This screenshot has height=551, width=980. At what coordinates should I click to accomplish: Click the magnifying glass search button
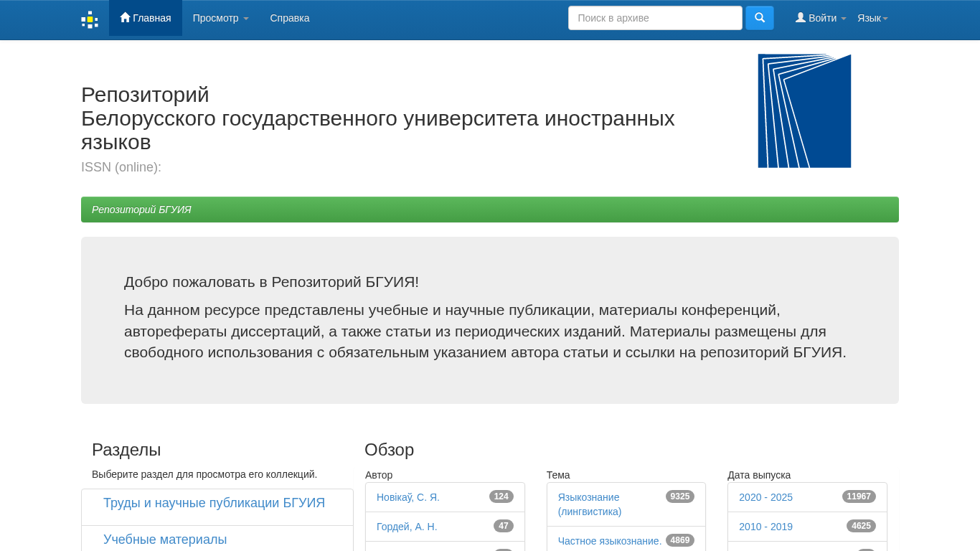(x=759, y=18)
